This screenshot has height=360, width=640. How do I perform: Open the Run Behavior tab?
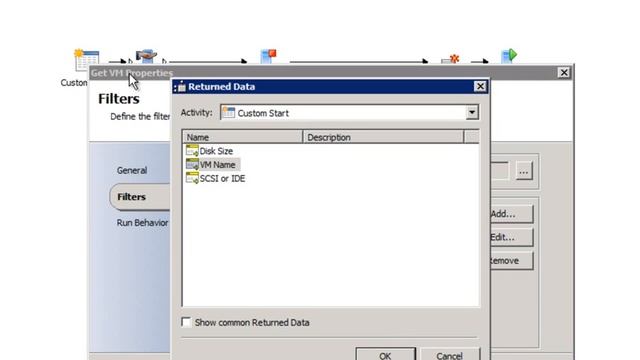coord(142,223)
